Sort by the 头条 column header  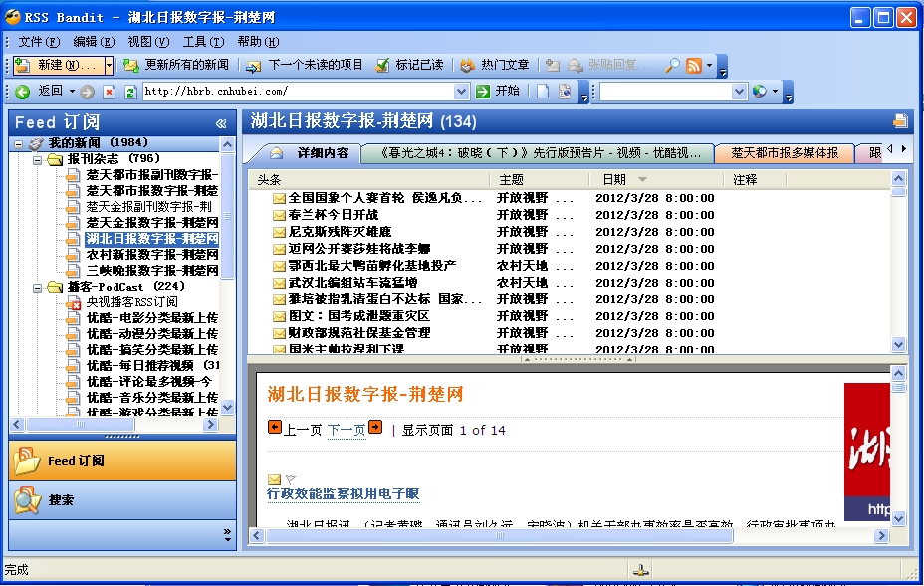point(370,180)
